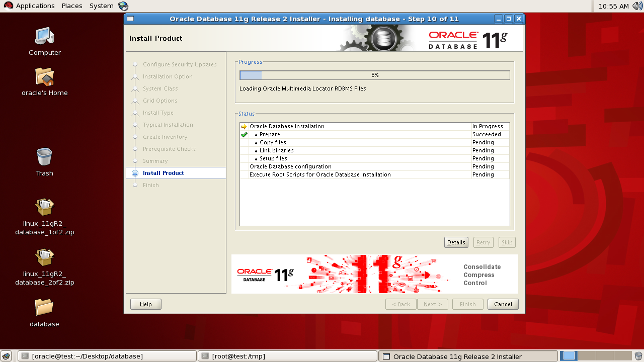Viewport: 644px width, 362px height.
Task: Switch to the first workspace in pager
Action: pyautogui.click(x=569, y=356)
